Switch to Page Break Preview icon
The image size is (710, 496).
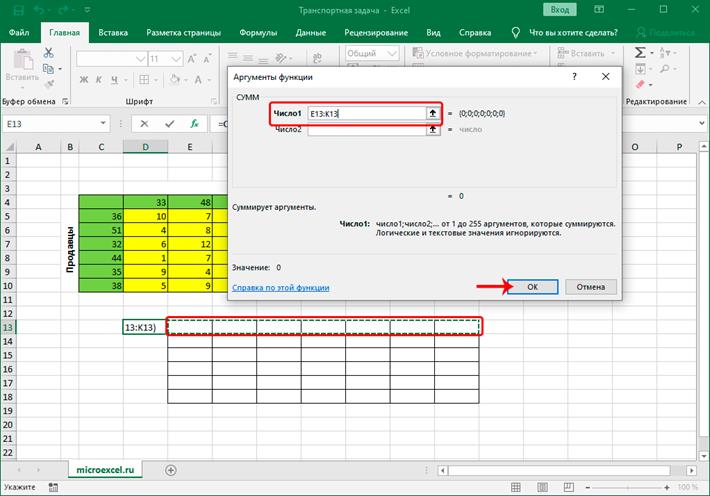point(568,487)
